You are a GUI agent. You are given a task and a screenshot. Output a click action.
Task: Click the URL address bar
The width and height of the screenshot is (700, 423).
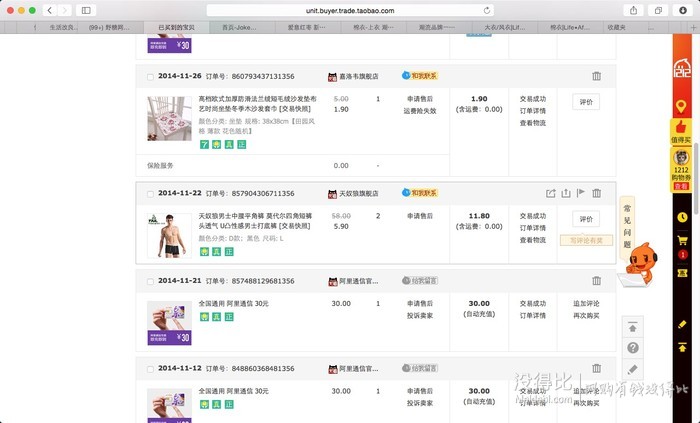tap(350, 10)
